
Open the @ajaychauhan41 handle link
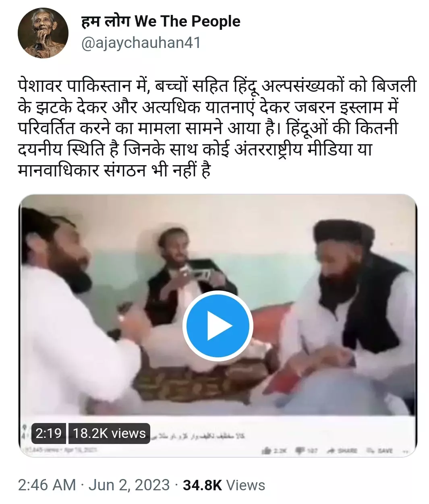click(x=141, y=43)
